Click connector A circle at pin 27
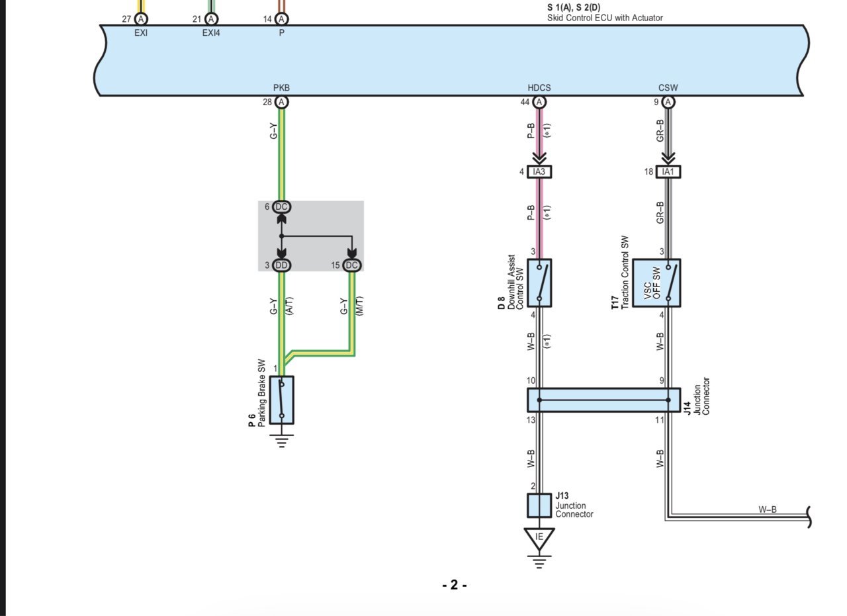The image size is (847, 616). 141,19
